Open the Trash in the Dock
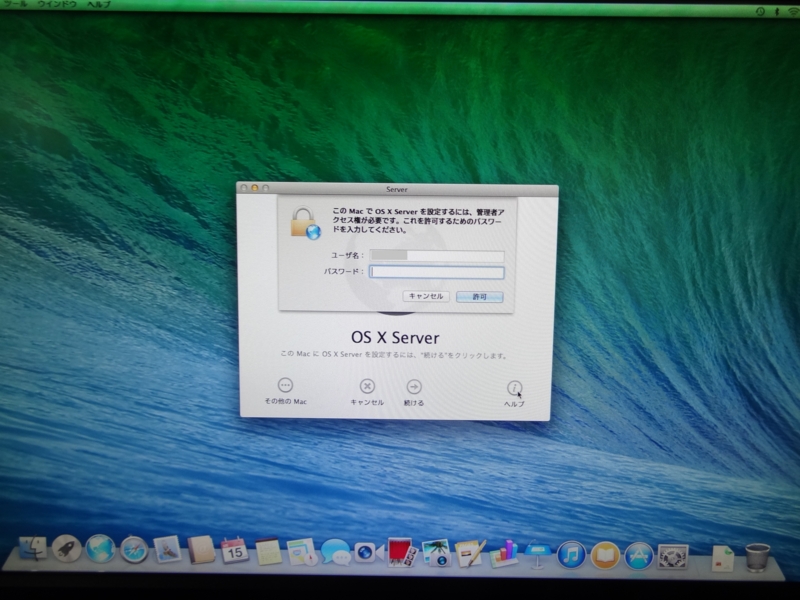 tap(758, 557)
